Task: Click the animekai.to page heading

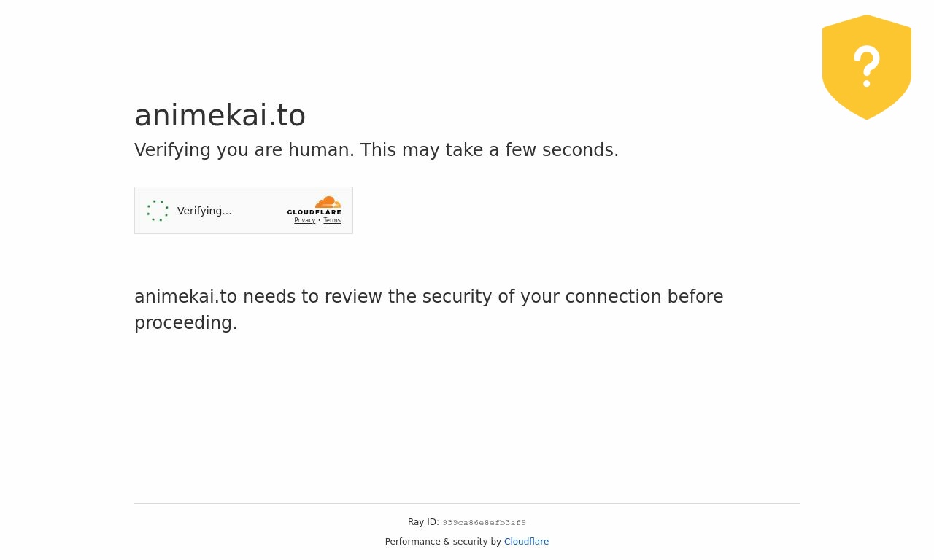Action: pyautogui.click(x=220, y=115)
